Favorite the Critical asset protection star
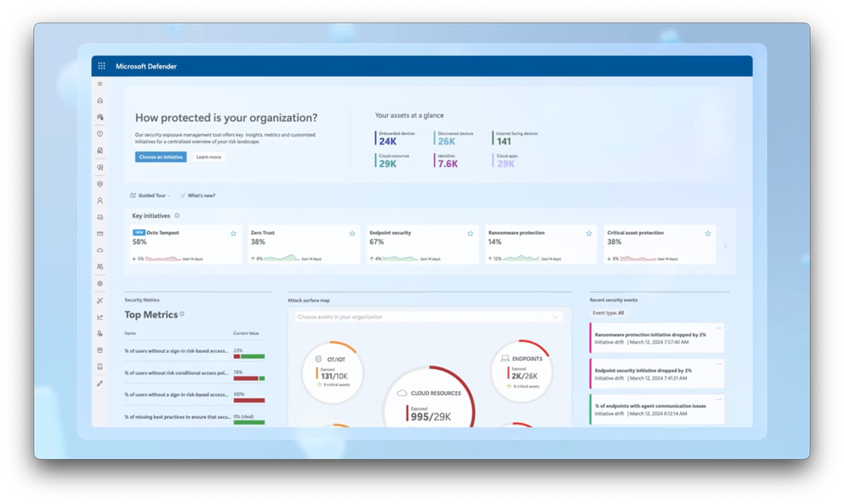The height and width of the screenshot is (504, 844). pos(708,234)
